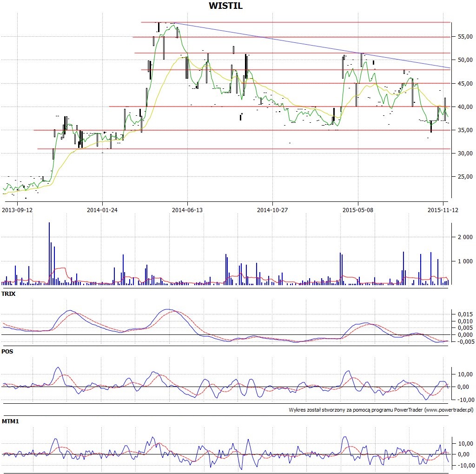Click the 0,015 TRIX axis value
The image size is (476, 474).
(465, 314)
